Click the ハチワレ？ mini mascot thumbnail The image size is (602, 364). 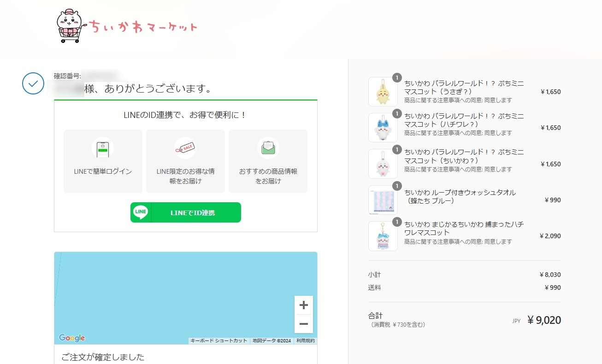[x=383, y=128]
